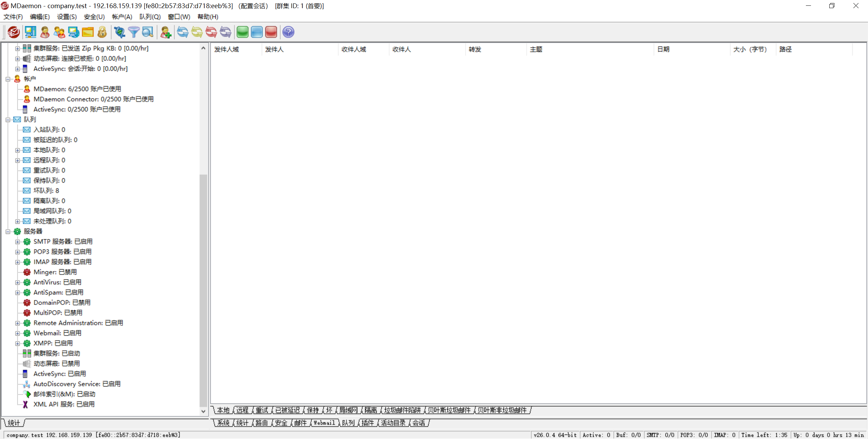Screen dimensions: 868x439
Task: Click the gold padlock security icon
Action: point(102,32)
